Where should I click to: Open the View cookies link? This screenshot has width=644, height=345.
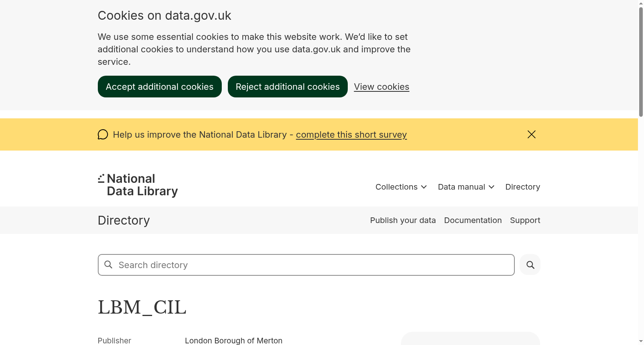point(382,87)
